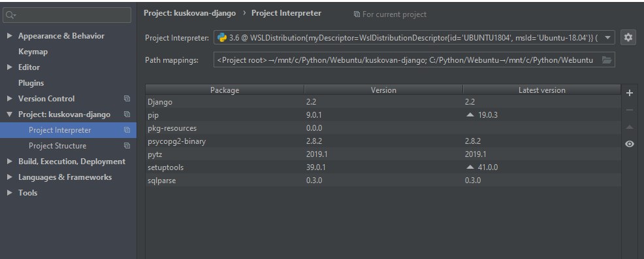The height and width of the screenshot is (259, 644).
Task: Click the plus icon to install package
Action: pos(629,93)
